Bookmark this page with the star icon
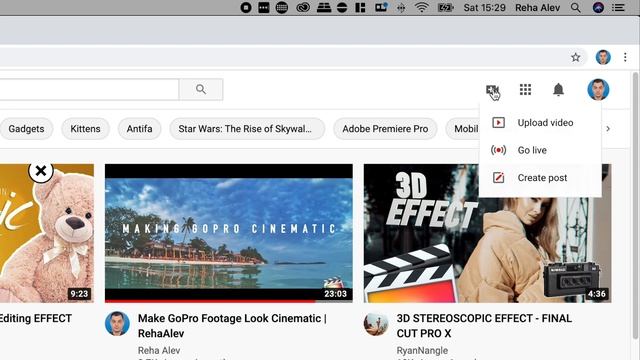 click(x=576, y=57)
